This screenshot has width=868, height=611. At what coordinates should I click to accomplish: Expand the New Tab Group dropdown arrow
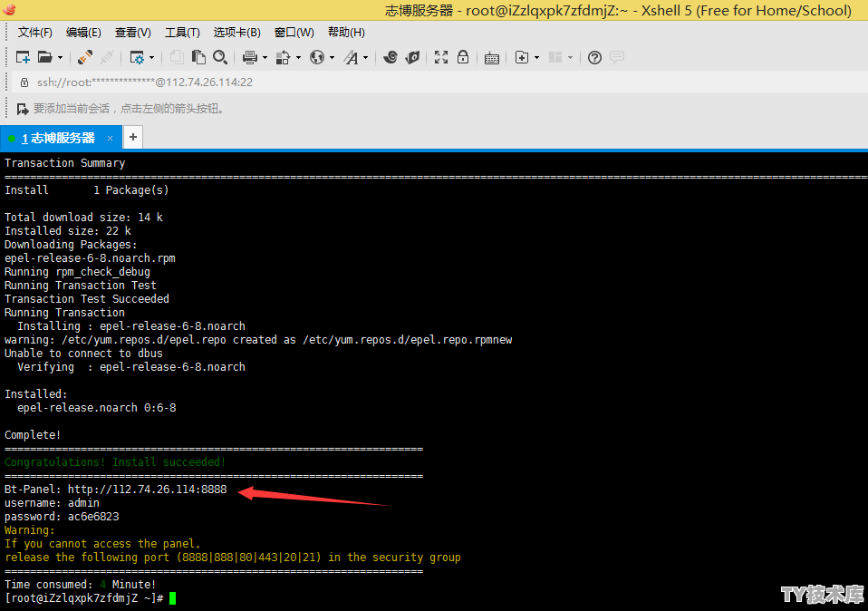pos(537,58)
